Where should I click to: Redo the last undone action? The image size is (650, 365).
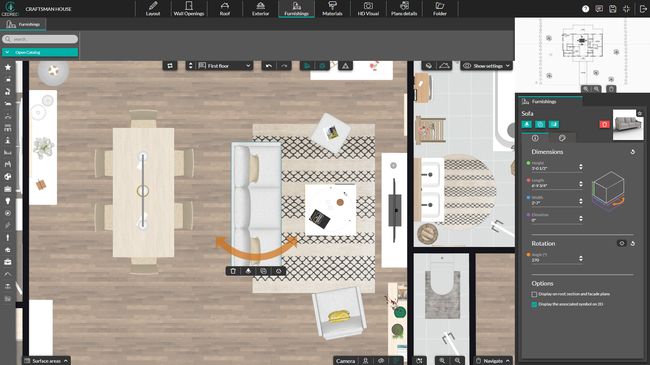click(284, 66)
